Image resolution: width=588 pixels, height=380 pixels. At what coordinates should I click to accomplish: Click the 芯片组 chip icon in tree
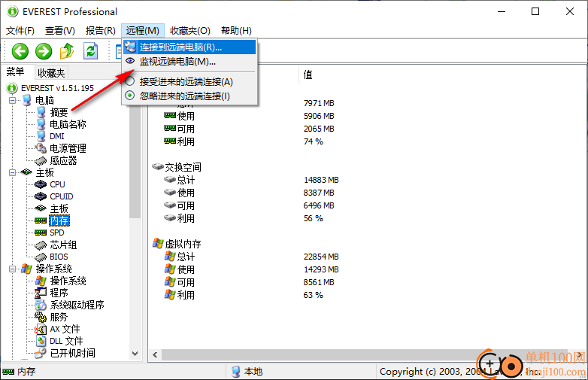(x=41, y=245)
